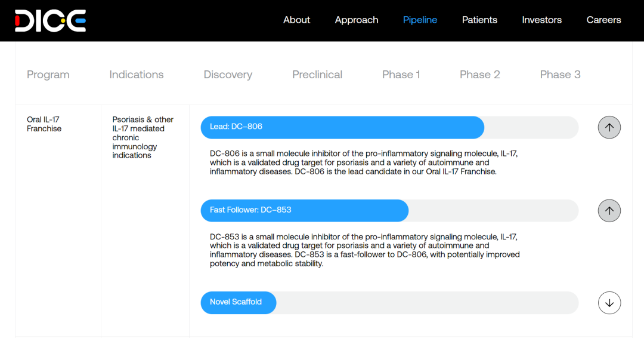644x338 pixels.
Task: Click the Program column header
Action: [48, 75]
